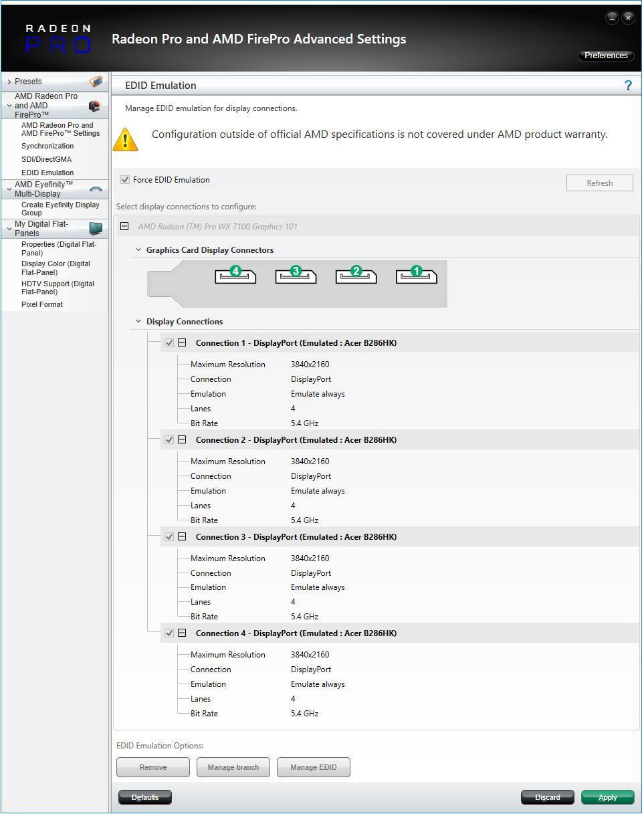Expand the Presets sidebar section
The image size is (644, 814).
[9, 82]
